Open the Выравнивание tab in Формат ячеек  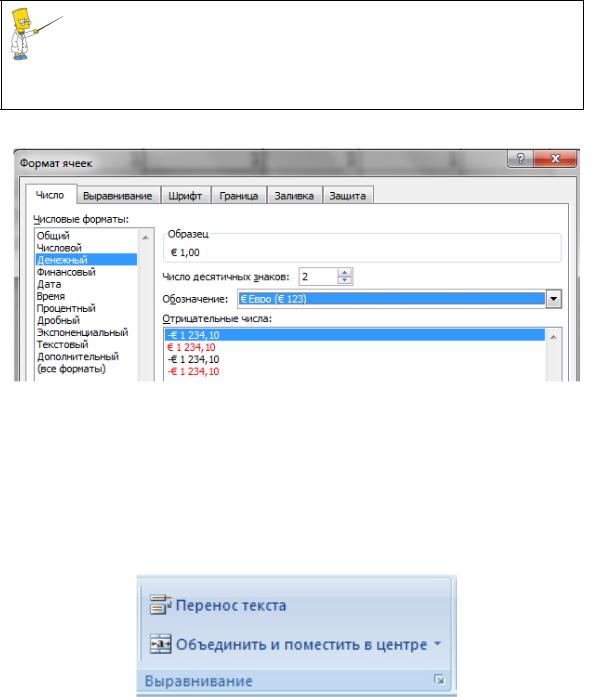(117, 196)
